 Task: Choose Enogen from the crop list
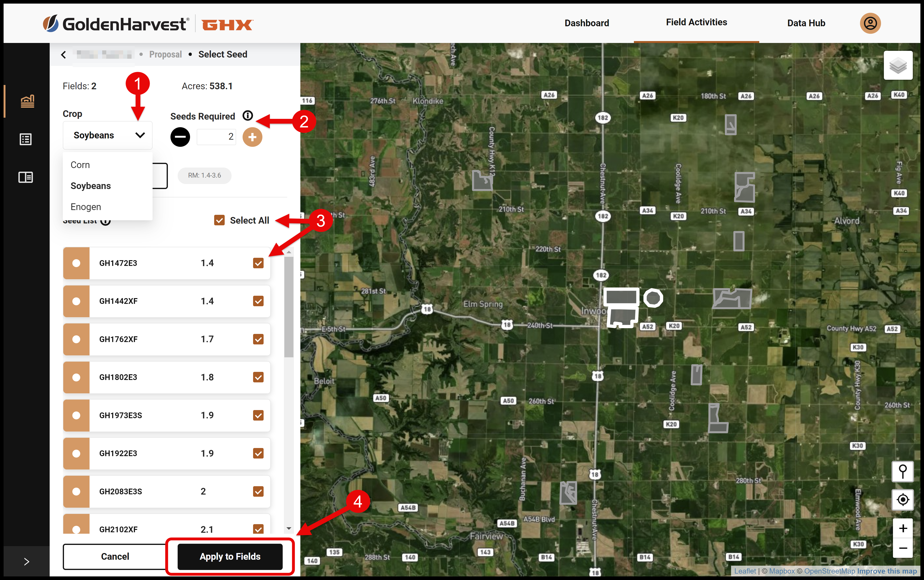(107, 207)
